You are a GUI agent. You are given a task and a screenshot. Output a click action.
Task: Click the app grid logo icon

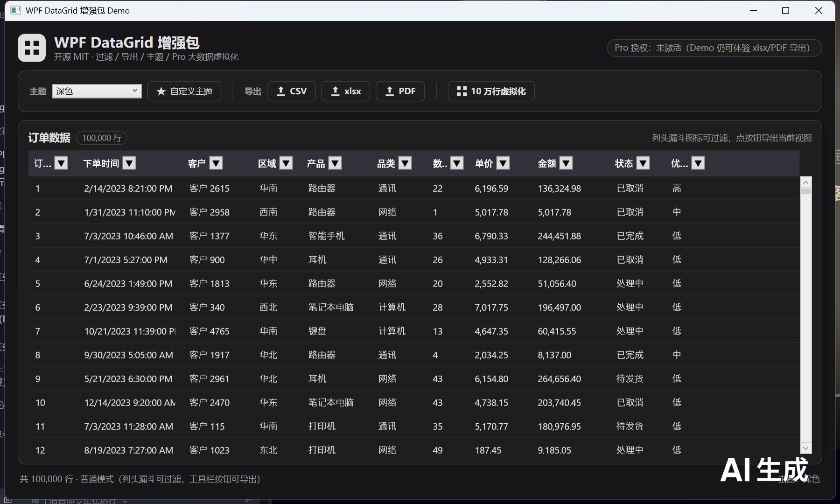pyautogui.click(x=32, y=48)
